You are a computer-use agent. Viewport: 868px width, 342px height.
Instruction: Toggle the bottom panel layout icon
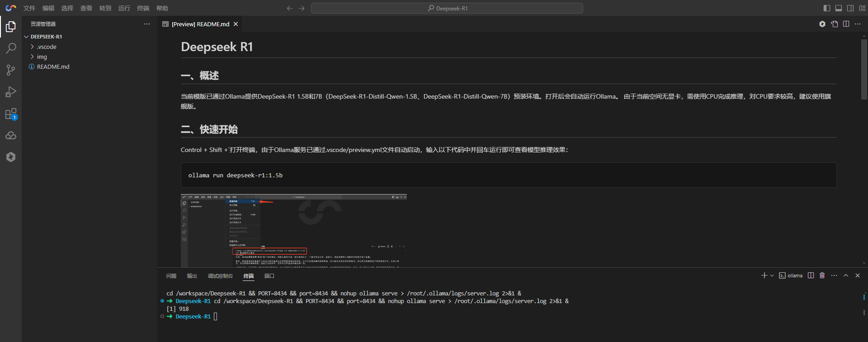pos(839,8)
